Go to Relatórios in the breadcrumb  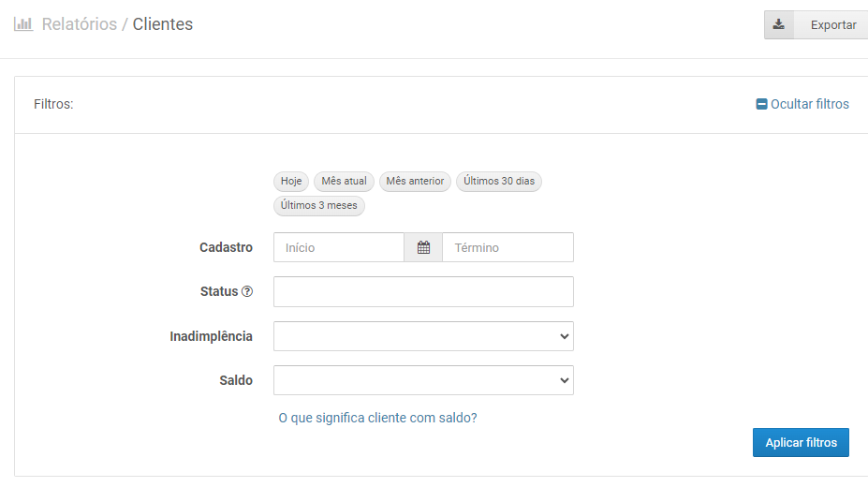pyautogui.click(x=80, y=24)
